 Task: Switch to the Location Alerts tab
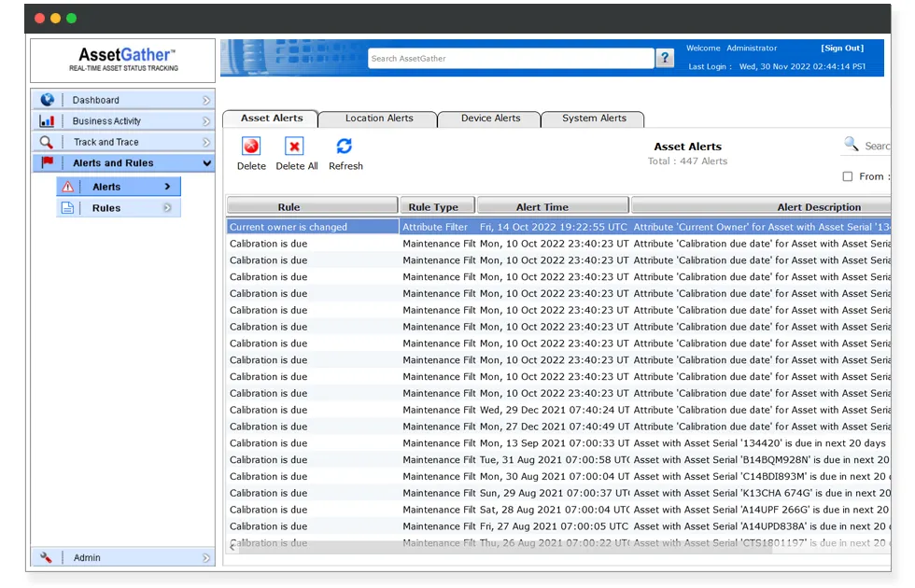(x=379, y=119)
